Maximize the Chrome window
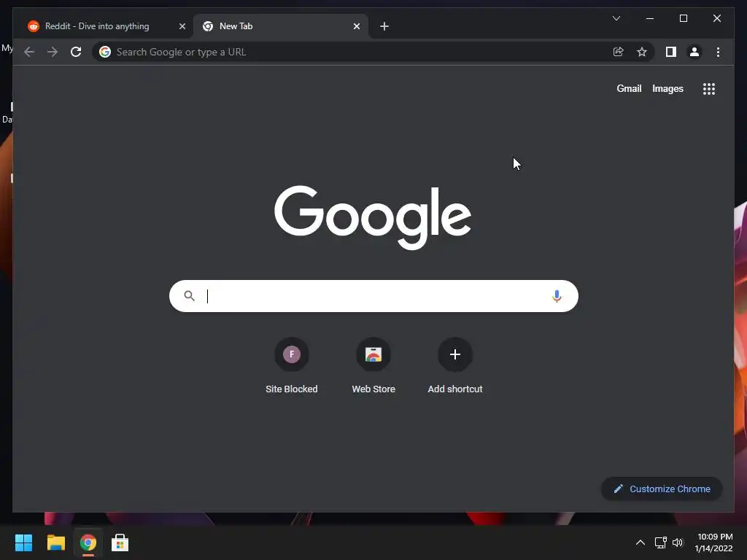The image size is (747, 560). (683, 18)
